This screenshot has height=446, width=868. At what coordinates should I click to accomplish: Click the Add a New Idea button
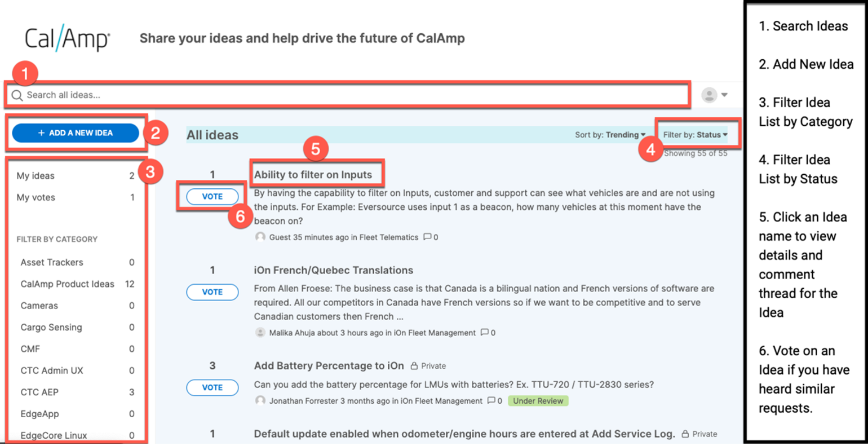coord(76,133)
